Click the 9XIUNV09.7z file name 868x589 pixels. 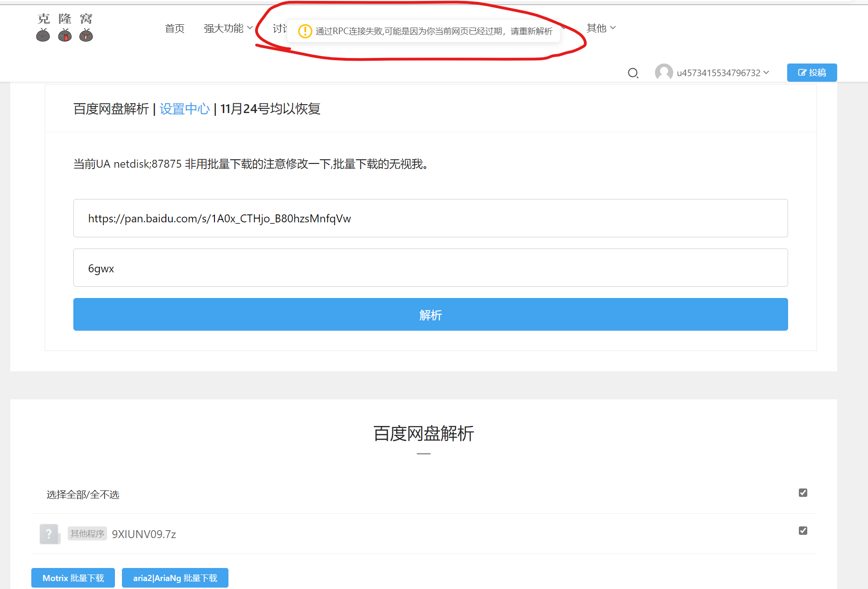144,534
